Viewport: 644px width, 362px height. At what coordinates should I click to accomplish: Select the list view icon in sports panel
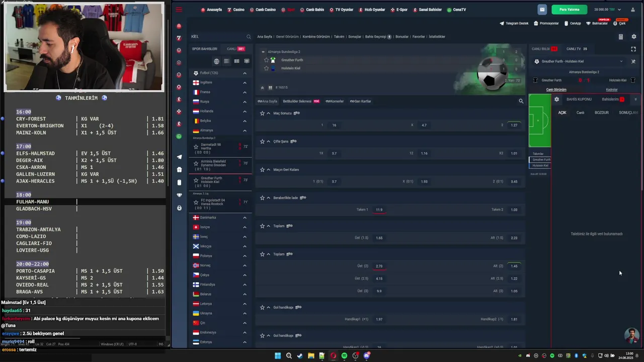tap(226, 61)
